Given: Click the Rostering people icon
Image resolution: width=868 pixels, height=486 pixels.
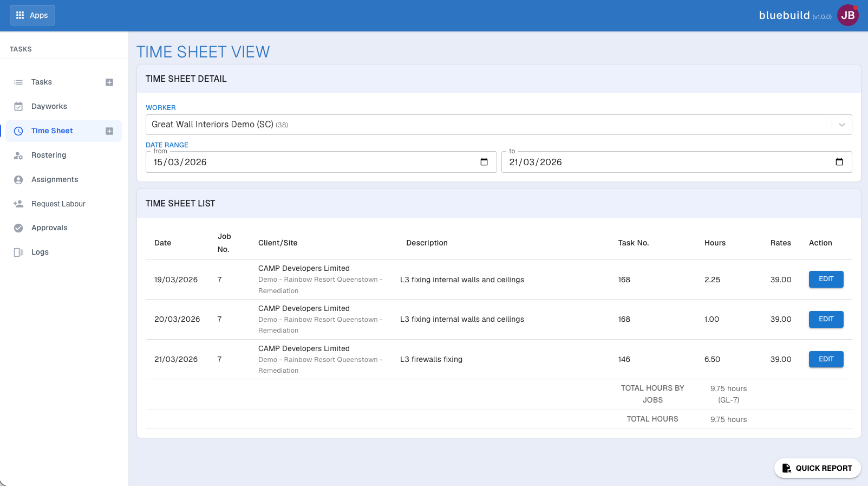Looking at the screenshot, I should pos(18,155).
